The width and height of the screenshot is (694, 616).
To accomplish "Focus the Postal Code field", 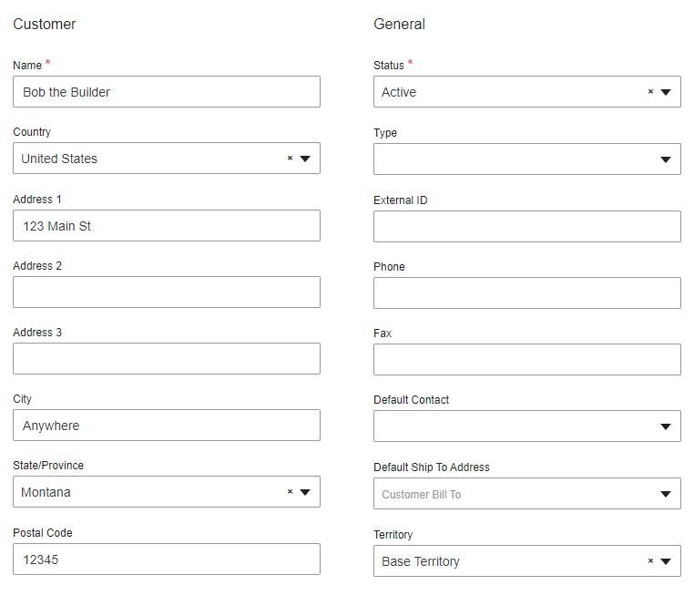I will tap(167, 560).
